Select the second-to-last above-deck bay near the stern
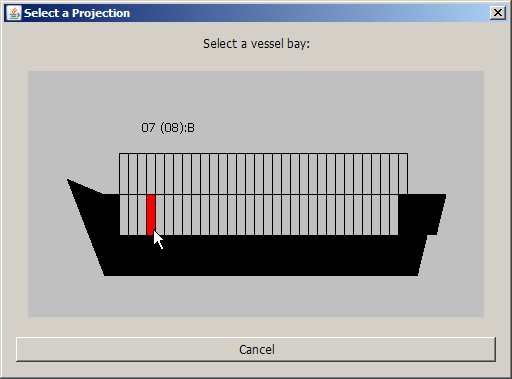 point(394,174)
